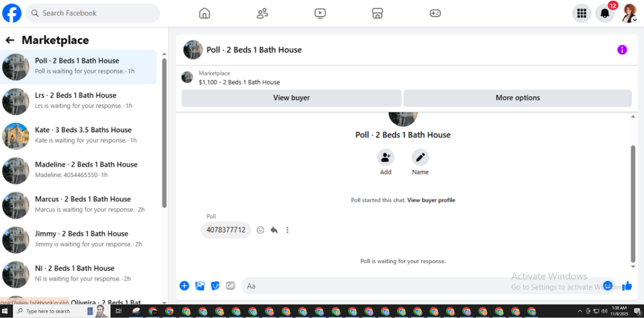The width and height of the screenshot is (644, 318).
Task: Open more options for Poll's message
Action: tap(288, 230)
